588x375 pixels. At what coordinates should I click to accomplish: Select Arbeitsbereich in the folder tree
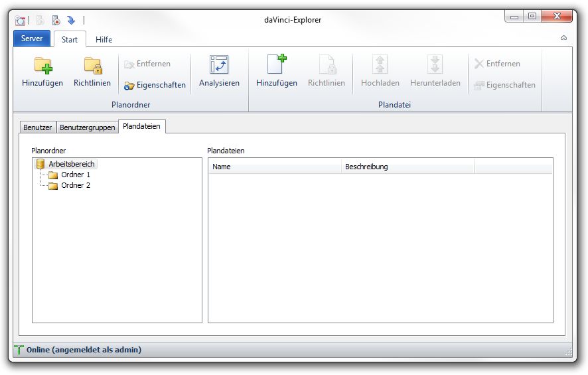coord(72,164)
